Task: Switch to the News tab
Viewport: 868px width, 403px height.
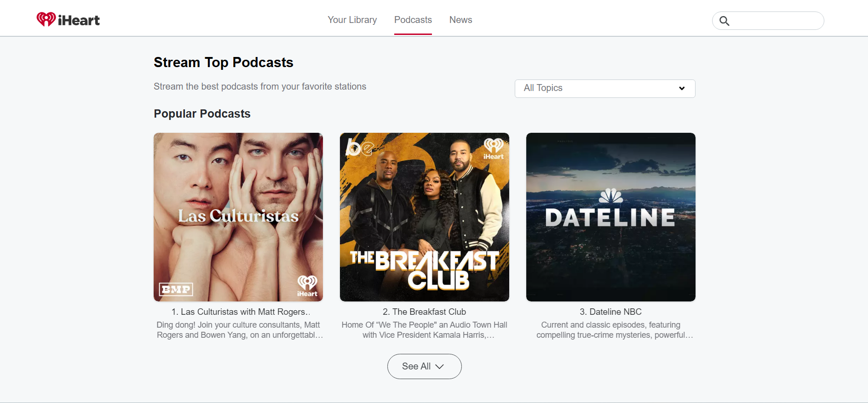Action: tap(460, 20)
